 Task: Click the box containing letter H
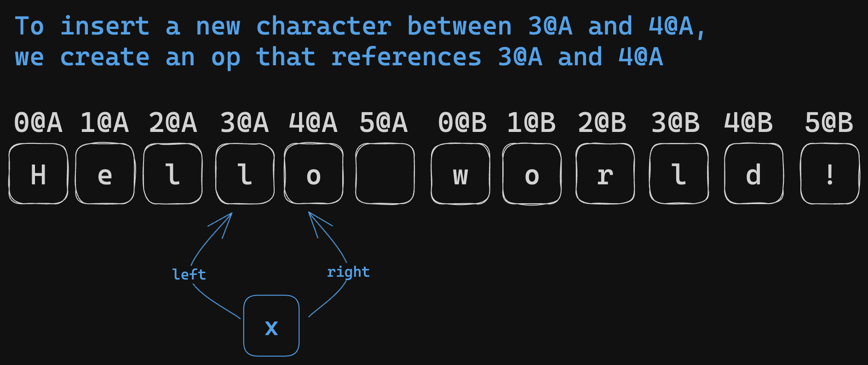pyautogui.click(x=38, y=174)
